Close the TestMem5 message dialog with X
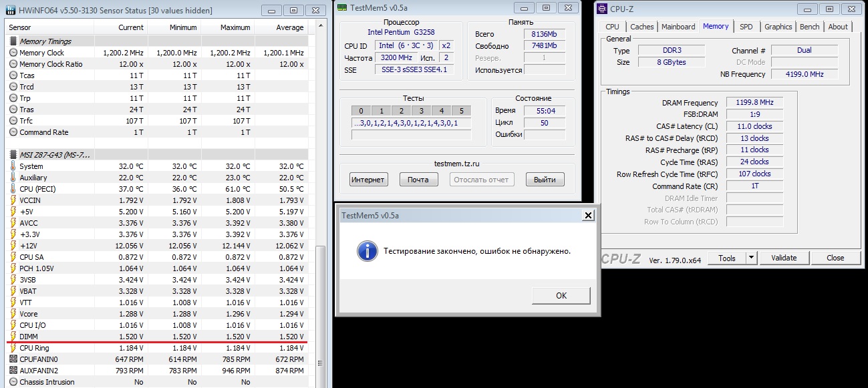This screenshot has height=388, width=868. pyautogui.click(x=588, y=215)
